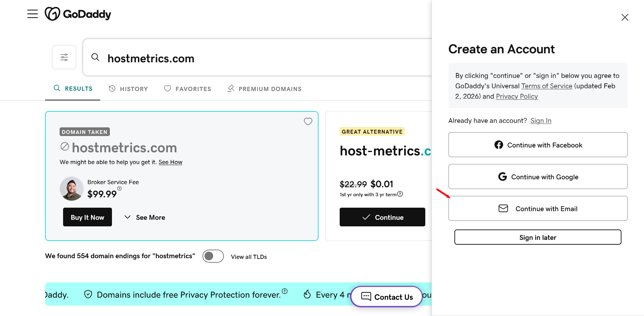The image size is (644, 316).
Task: Open the Sign In link
Action: click(541, 120)
